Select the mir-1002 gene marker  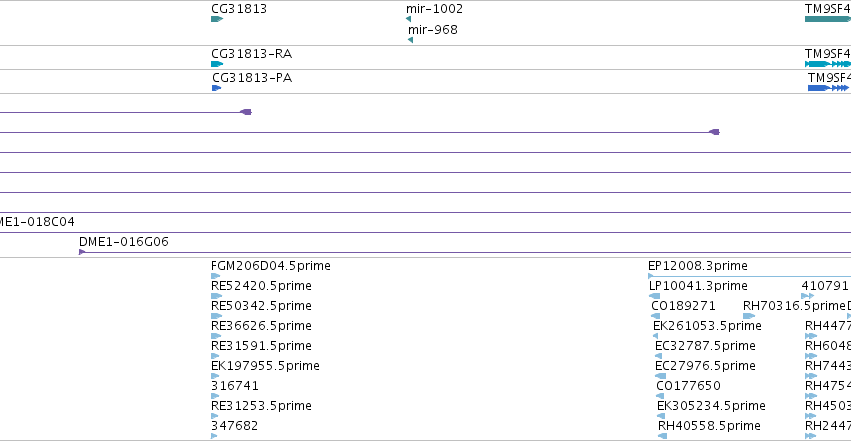(x=409, y=19)
